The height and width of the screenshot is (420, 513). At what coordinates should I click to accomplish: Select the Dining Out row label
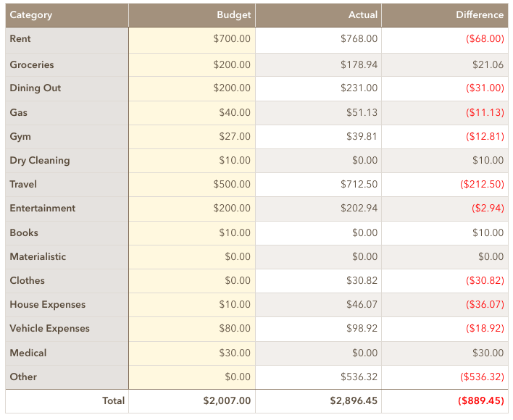[x=67, y=88]
